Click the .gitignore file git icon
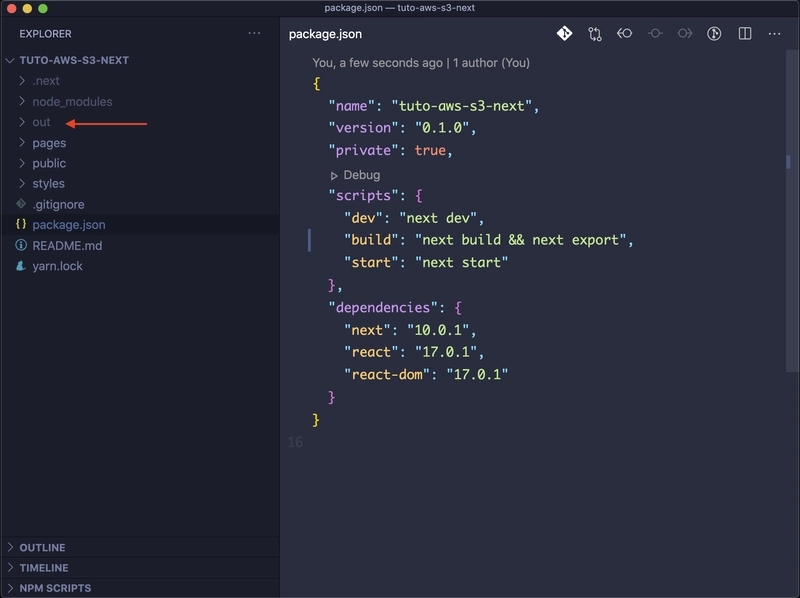Viewport: 800px width, 598px height. [21, 204]
